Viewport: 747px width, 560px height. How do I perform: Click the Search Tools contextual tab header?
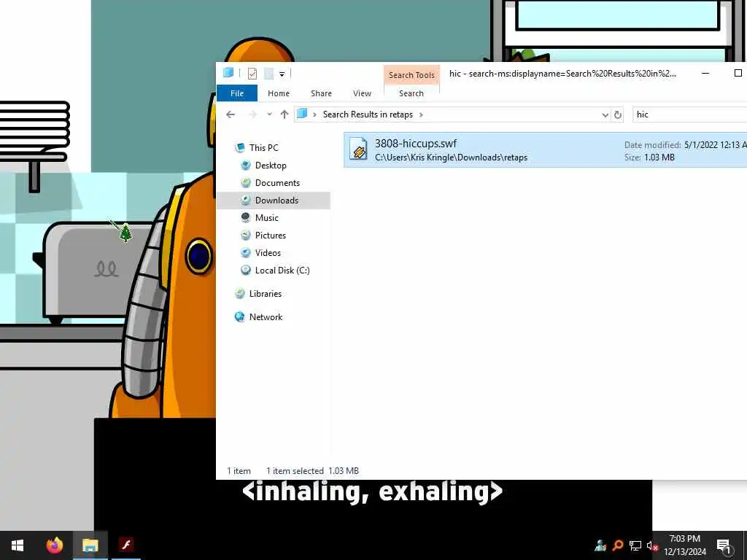point(411,75)
